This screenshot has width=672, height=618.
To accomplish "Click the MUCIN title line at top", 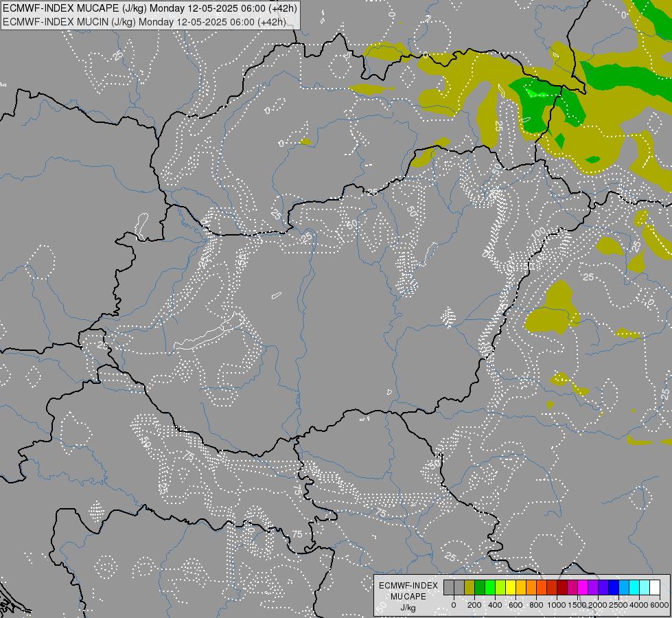I will (144, 22).
